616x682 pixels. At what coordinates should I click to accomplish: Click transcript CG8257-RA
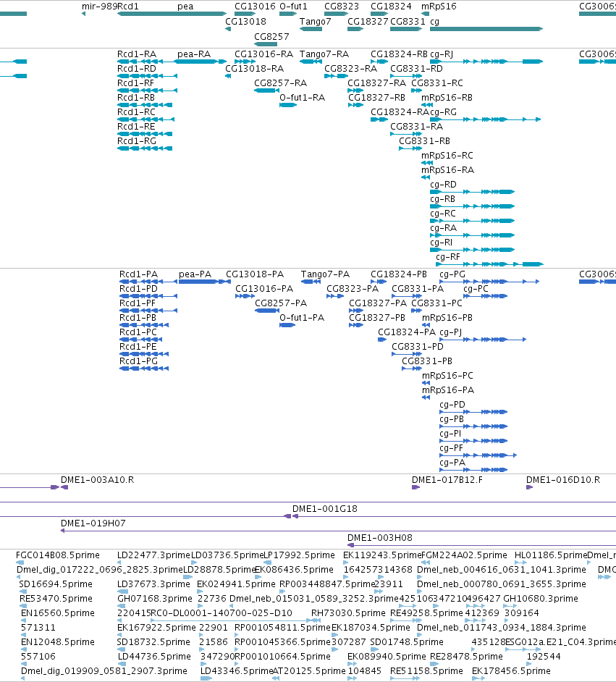(x=280, y=83)
